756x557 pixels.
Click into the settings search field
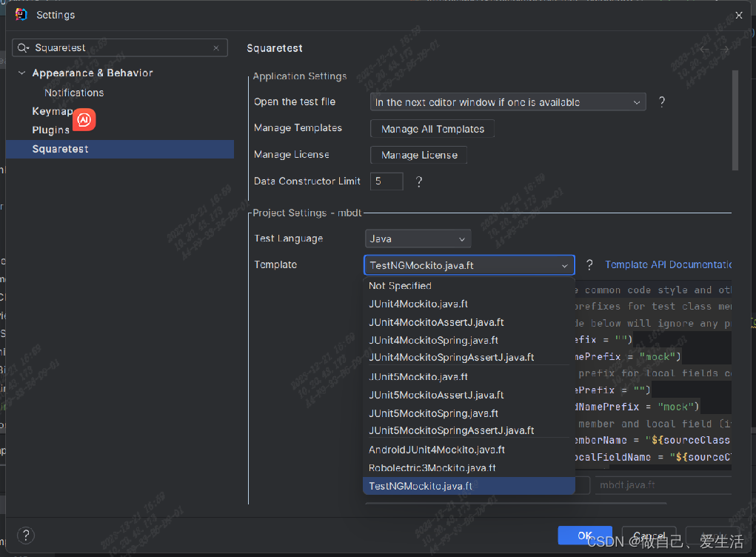119,47
